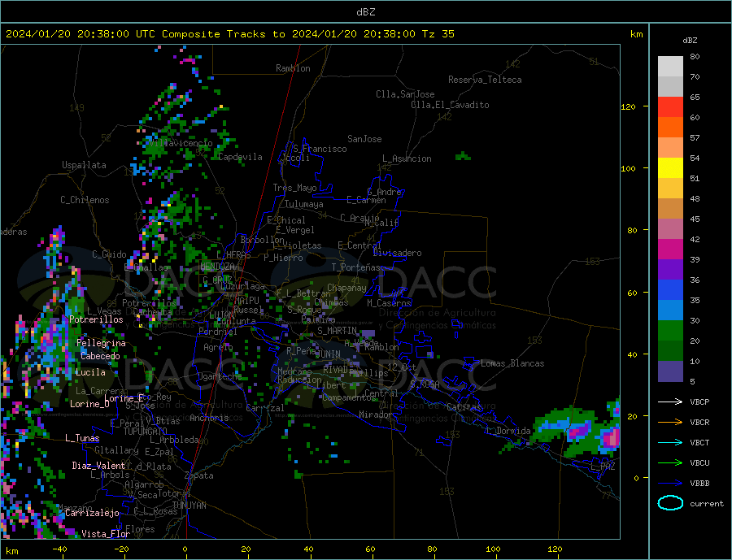Click the white 'Pellegrina' label
The width and height of the screenshot is (732, 560).
click(x=102, y=344)
